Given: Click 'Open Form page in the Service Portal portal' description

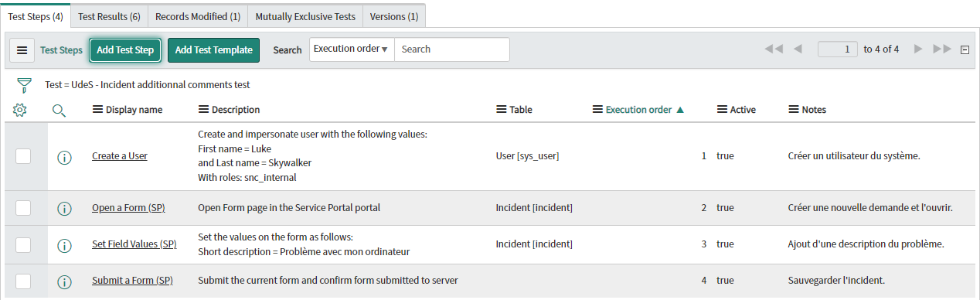Looking at the screenshot, I should pos(289,208).
